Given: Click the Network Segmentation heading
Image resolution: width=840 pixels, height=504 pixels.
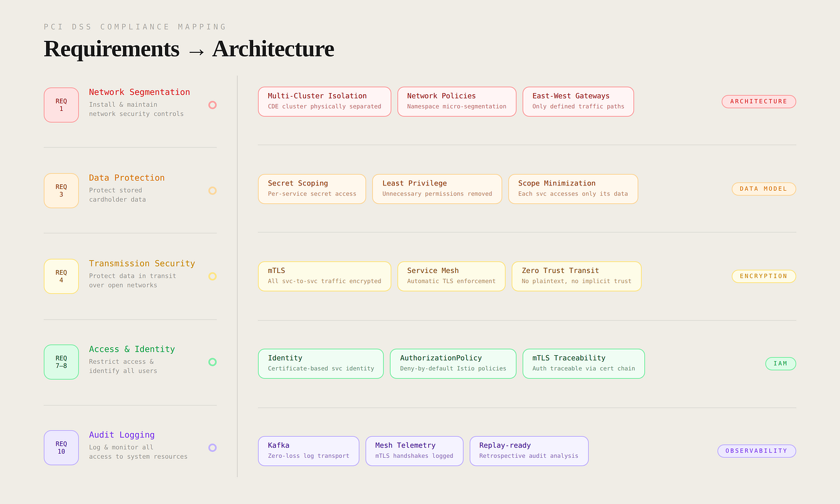Looking at the screenshot, I should (139, 92).
